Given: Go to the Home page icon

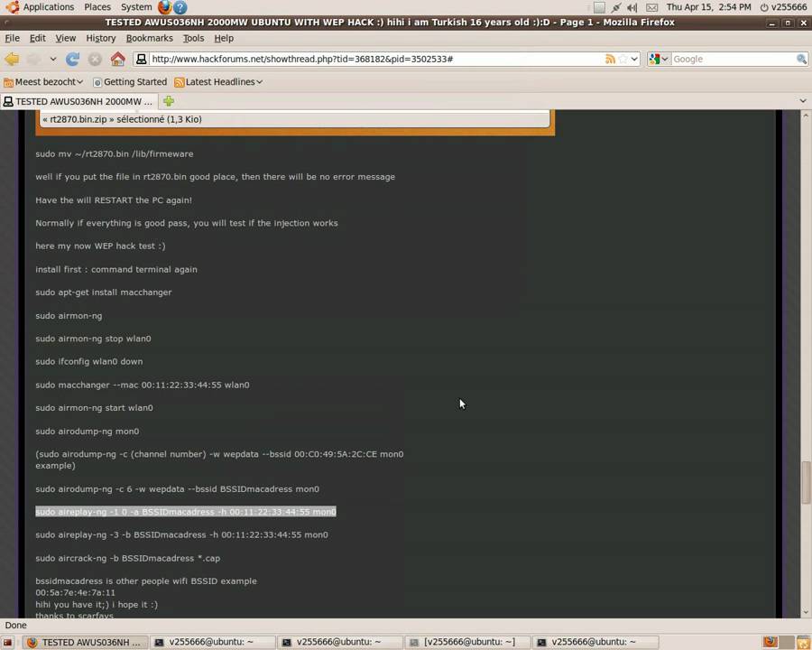Looking at the screenshot, I should point(117,59).
